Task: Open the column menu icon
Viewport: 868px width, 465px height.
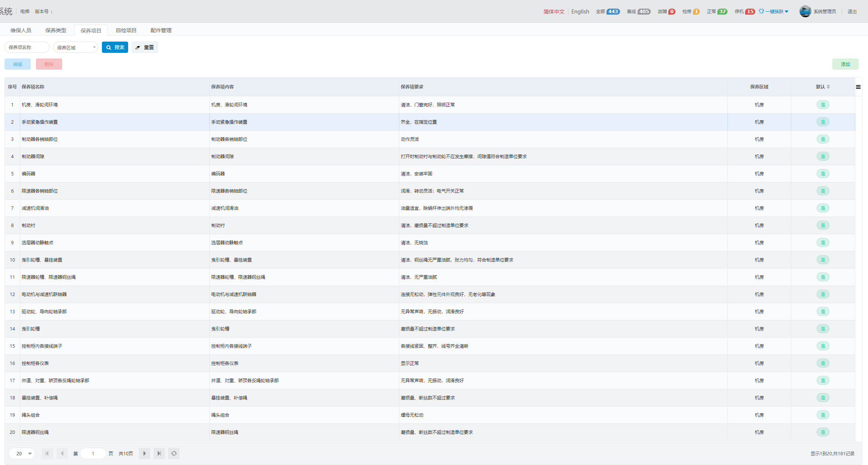Action: (858, 87)
